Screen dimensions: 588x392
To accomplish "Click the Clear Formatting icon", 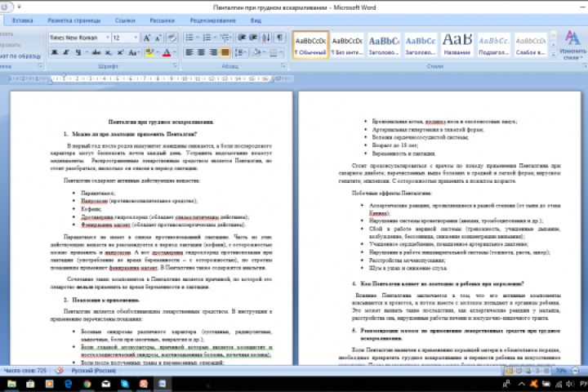I will pyautogui.click(x=171, y=38).
